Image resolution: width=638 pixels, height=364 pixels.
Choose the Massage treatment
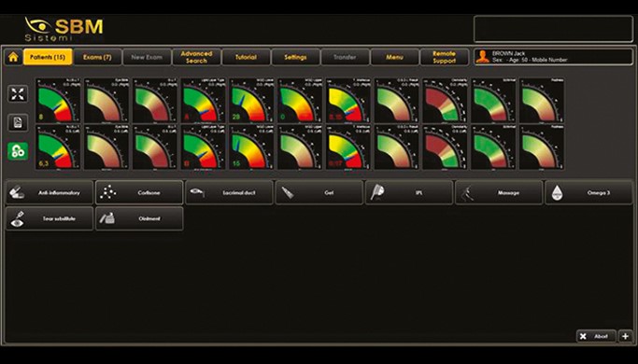(499, 193)
